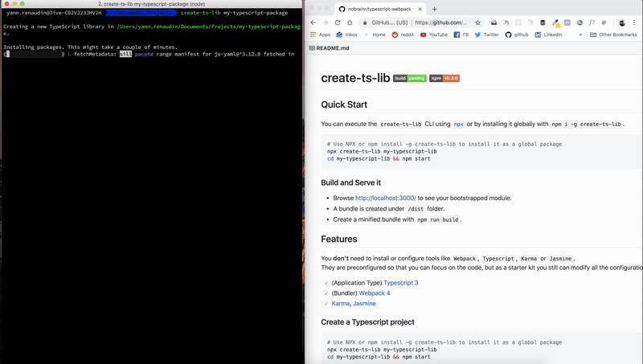Open the Twitter bookmark
The width and height of the screenshot is (643, 364).
tap(487, 35)
